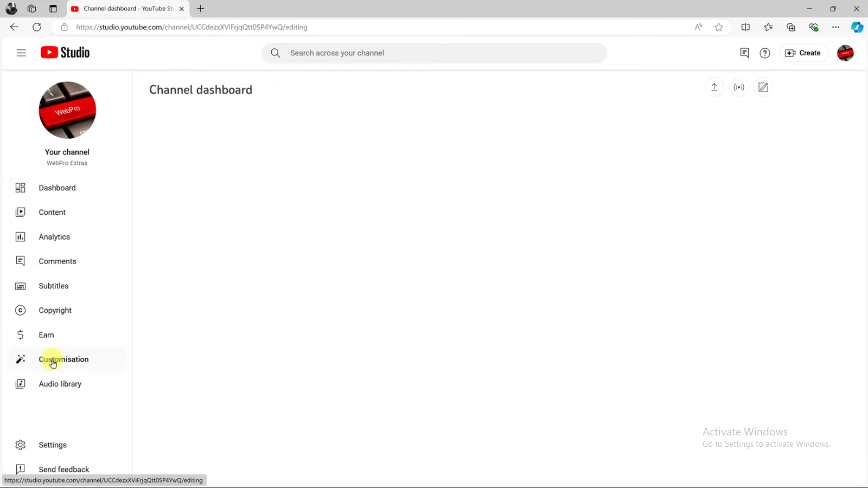This screenshot has height=488, width=868.
Task: Click the Send feedback exclamation icon
Action: (21, 469)
